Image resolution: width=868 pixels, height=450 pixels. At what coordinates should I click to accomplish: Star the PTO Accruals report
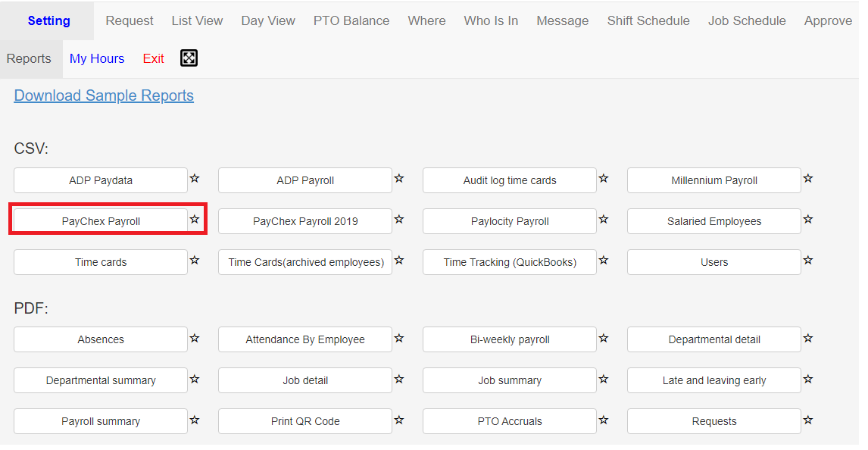click(604, 420)
